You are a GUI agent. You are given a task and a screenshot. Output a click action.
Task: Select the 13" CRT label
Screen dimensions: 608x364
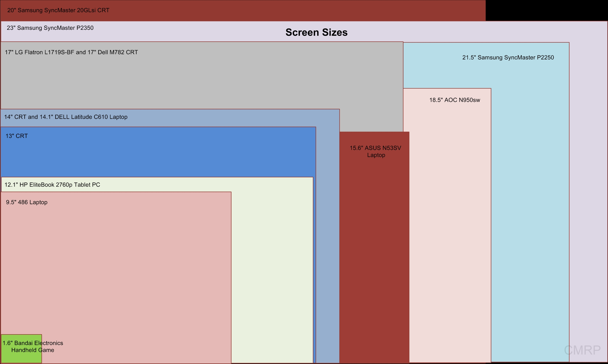(17, 136)
